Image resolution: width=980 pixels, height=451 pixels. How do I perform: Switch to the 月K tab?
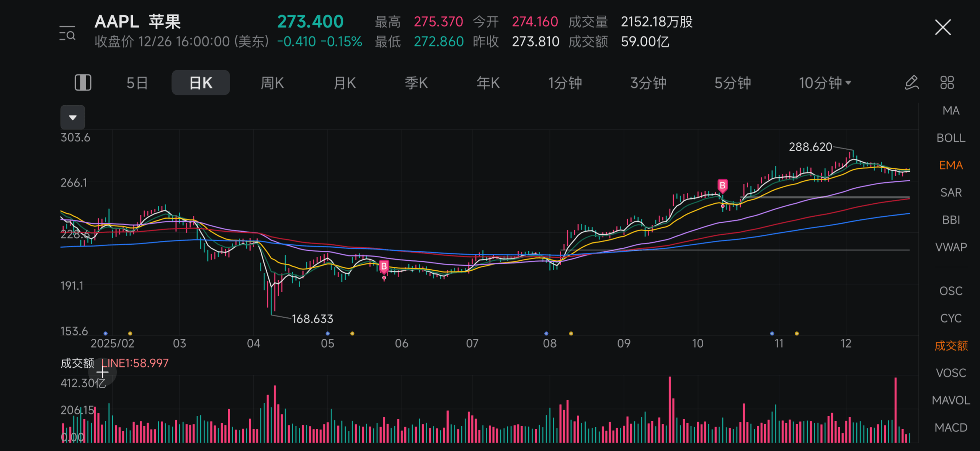point(345,83)
